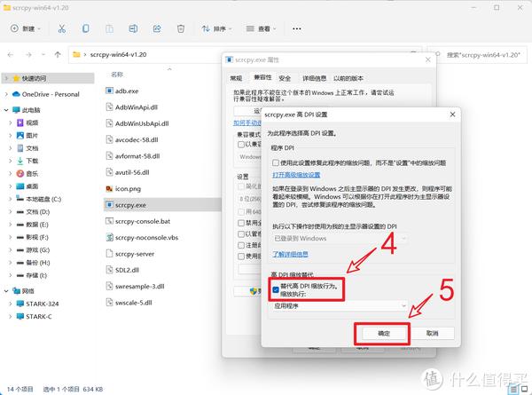
Task: Click the search box for scrcpy-win64-v1.20
Action: [477, 55]
